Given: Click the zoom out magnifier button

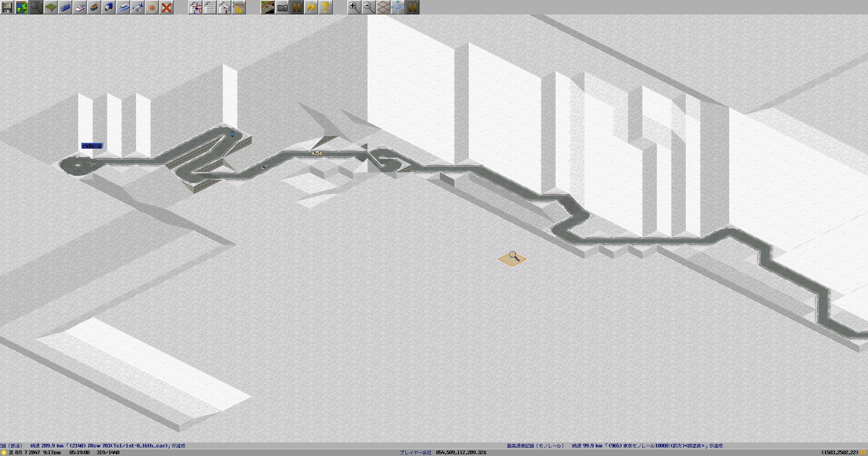Looking at the screenshot, I should tap(369, 7).
